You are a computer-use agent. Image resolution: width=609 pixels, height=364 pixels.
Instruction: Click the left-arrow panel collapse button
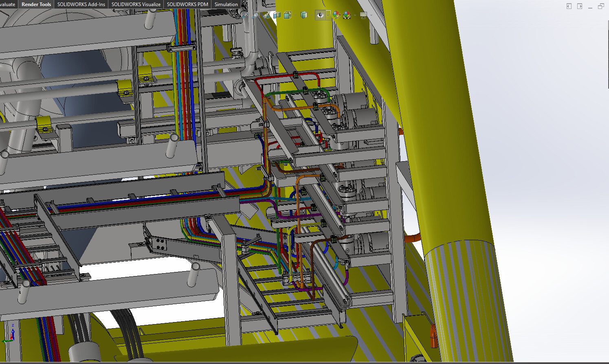click(569, 6)
